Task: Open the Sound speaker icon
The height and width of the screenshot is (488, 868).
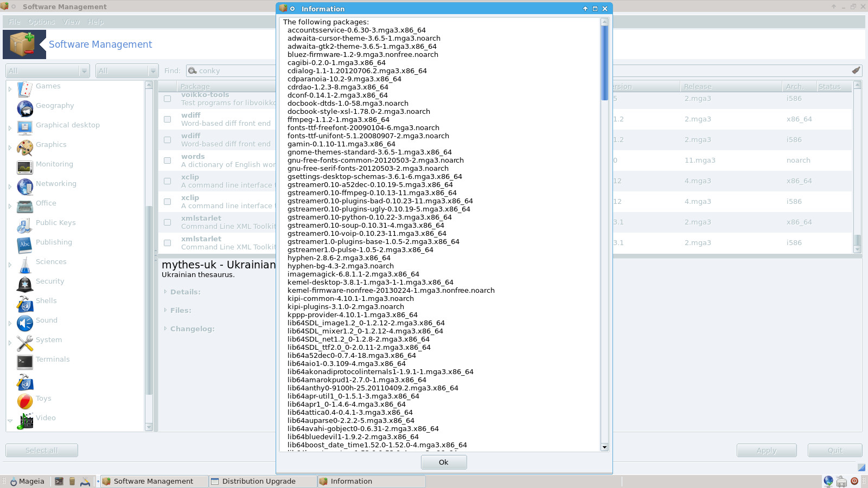Action: click(25, 323)
